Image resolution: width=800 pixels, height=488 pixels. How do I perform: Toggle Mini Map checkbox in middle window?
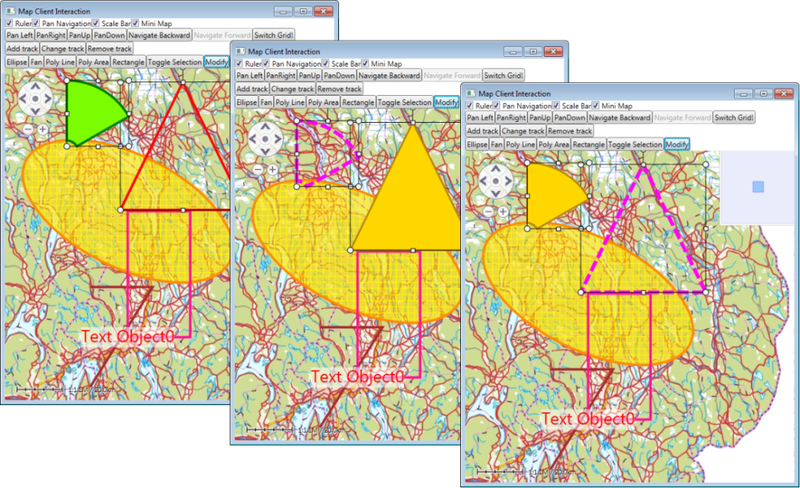[x=365, y=63]
